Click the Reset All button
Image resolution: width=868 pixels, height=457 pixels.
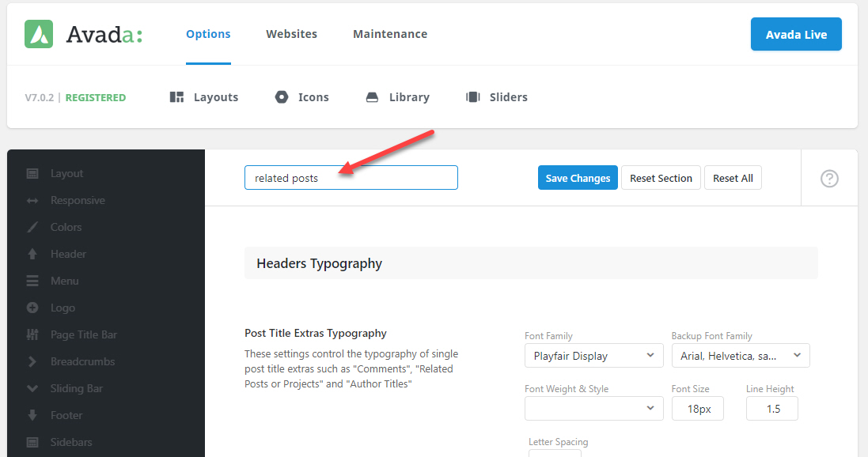[x=733, y=178]
